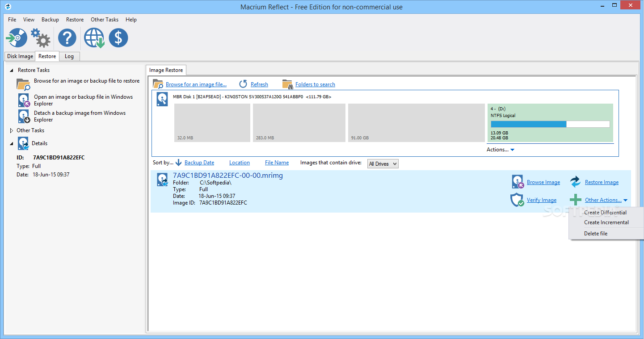
Task: Click the folder icon beside Browse for image
Action: click(23, 84)
